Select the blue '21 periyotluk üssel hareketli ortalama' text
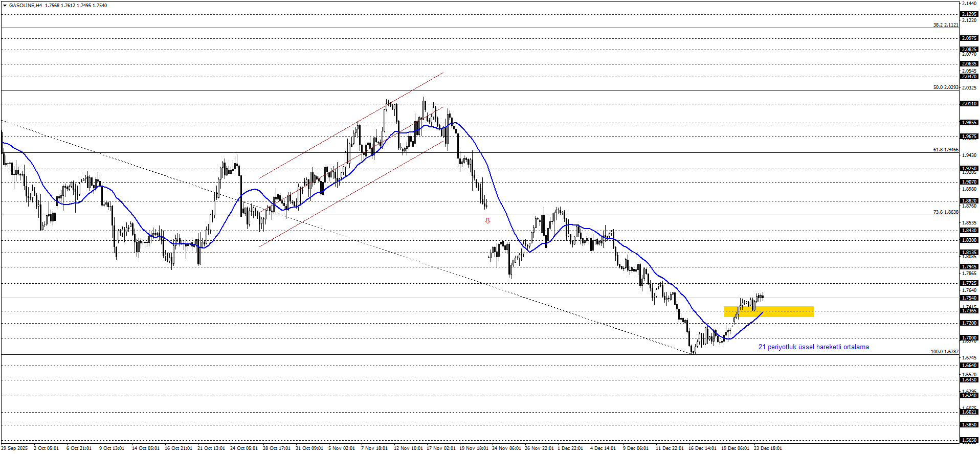Screen dimensions: 980x454 [x=813, y=347]
